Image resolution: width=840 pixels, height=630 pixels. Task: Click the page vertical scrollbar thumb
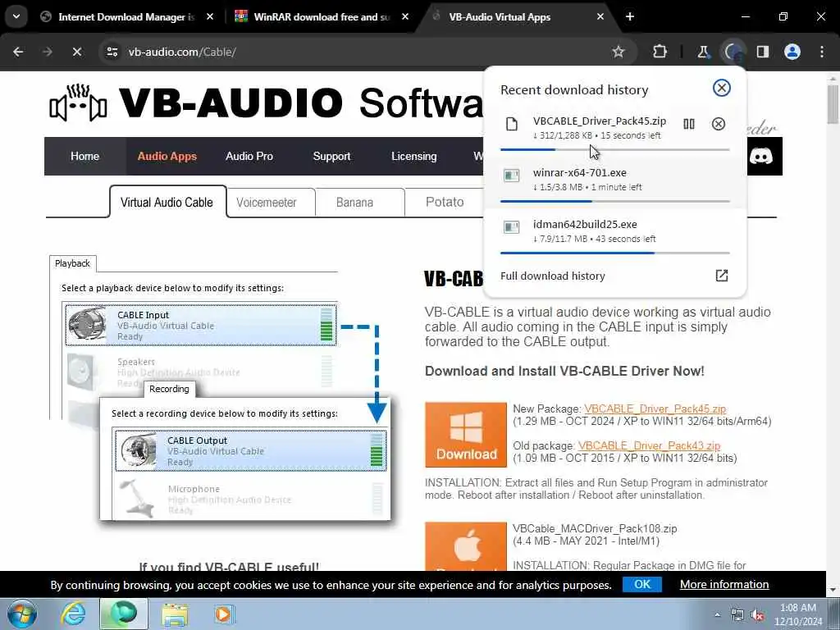pos(833,104)
